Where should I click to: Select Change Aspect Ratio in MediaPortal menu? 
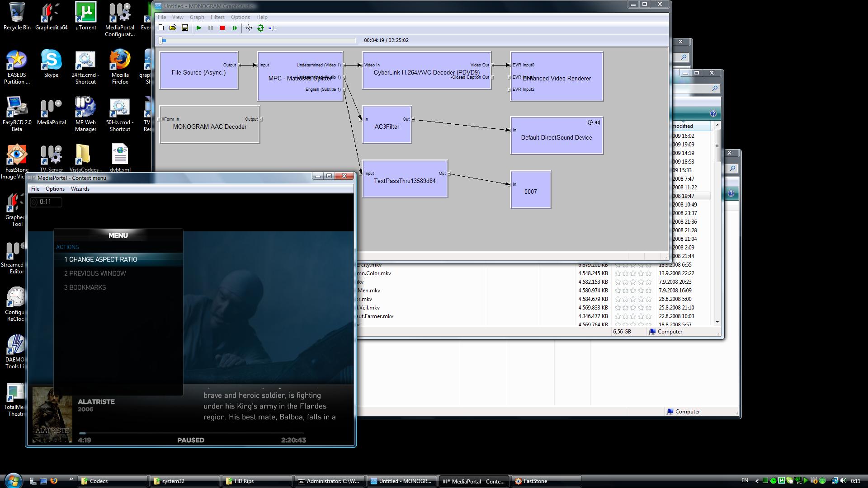(x=100, y=259)
